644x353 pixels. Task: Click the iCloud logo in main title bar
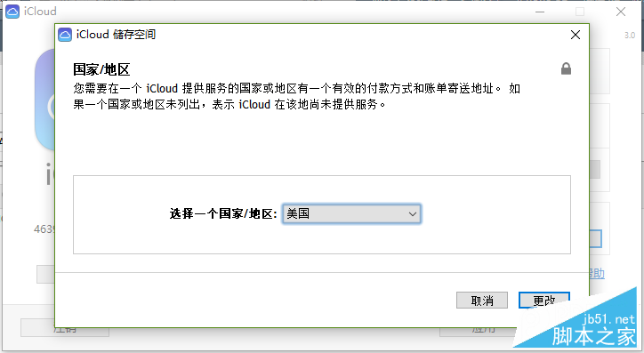12,12
